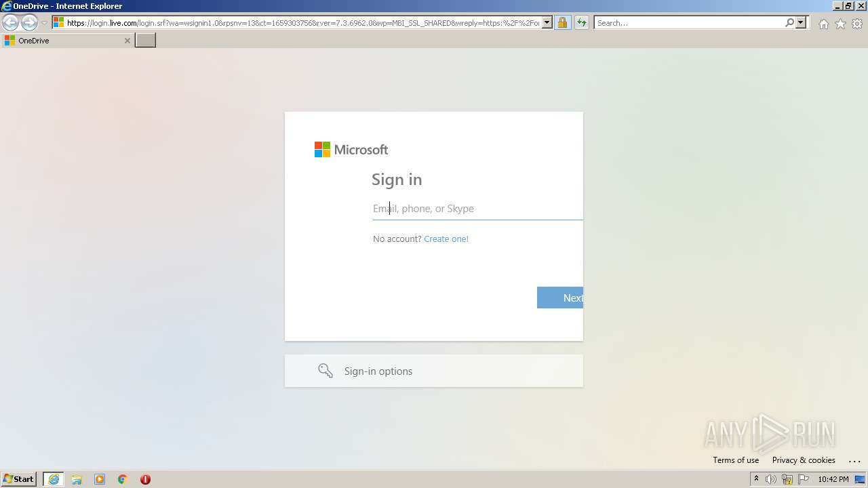
Task: Click the No account? text
Action: [397, 239]
